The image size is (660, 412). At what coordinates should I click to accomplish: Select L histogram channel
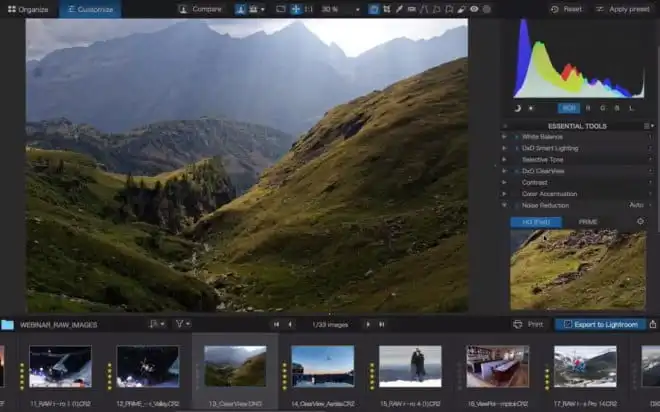click(x=631, y=108)
